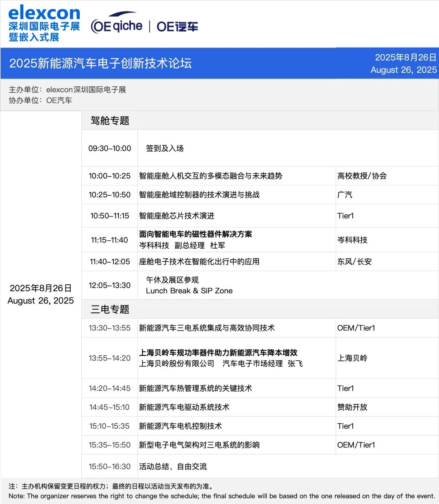This screenshot has width=439, height=504.
Task: Click 智能座舱域控制器的技术演进与挑战
Action: [199, 195]
